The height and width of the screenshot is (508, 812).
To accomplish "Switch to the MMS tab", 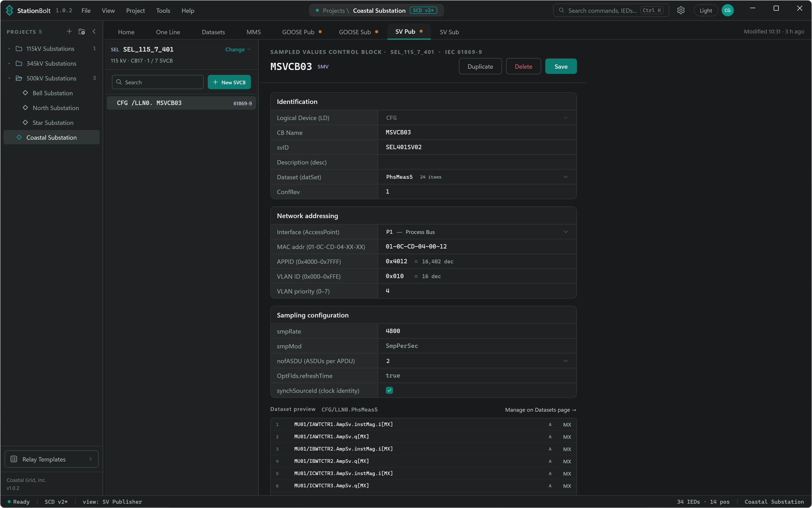I will tap(253, 32).
